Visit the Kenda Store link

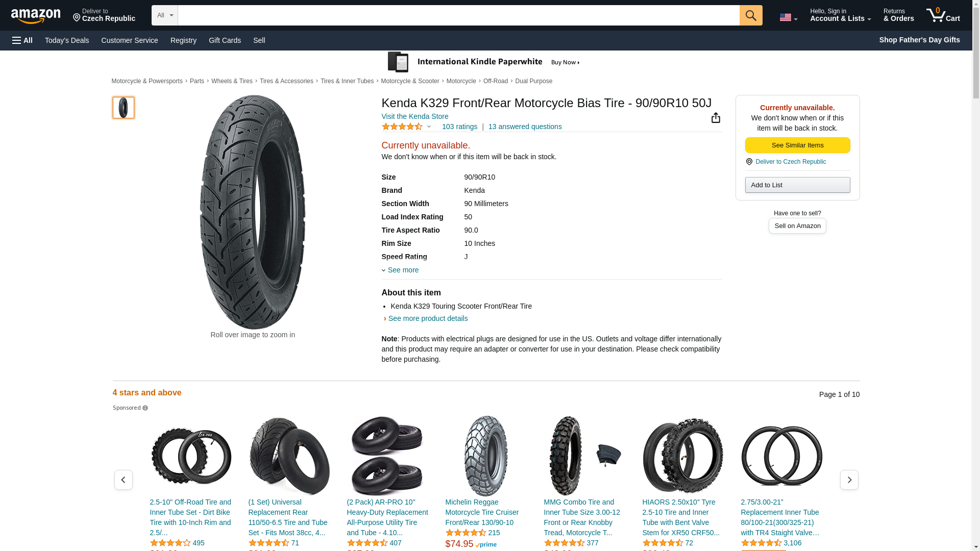coord(414,116)
